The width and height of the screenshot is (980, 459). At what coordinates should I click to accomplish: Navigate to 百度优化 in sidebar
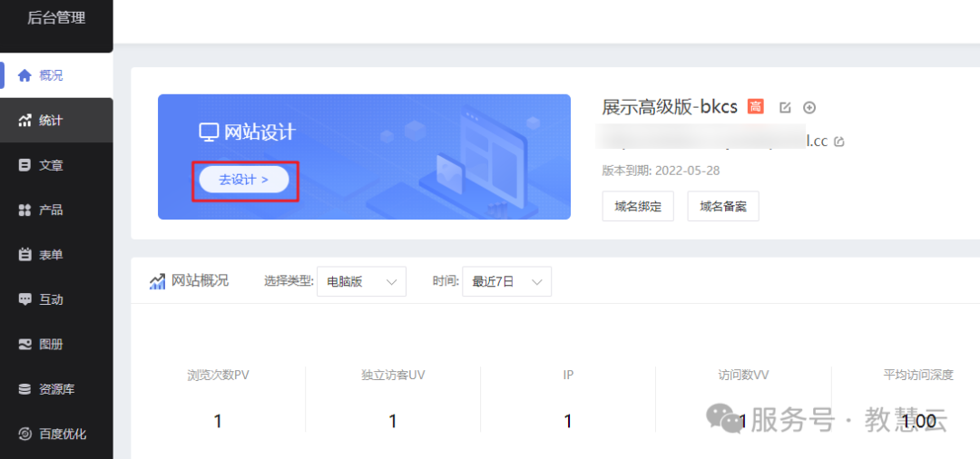[x=62, y=434]
